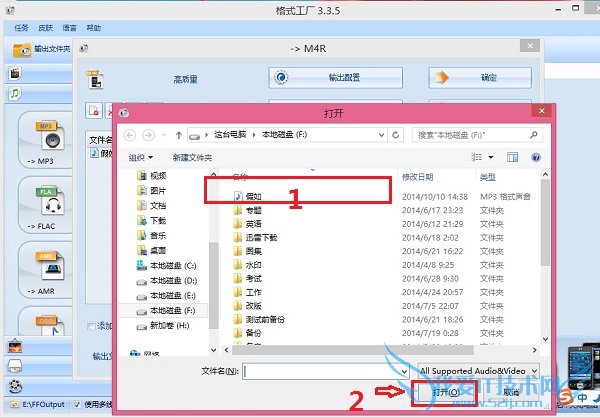Show the preview pane
600x418 pixels.
coord(512,157)
